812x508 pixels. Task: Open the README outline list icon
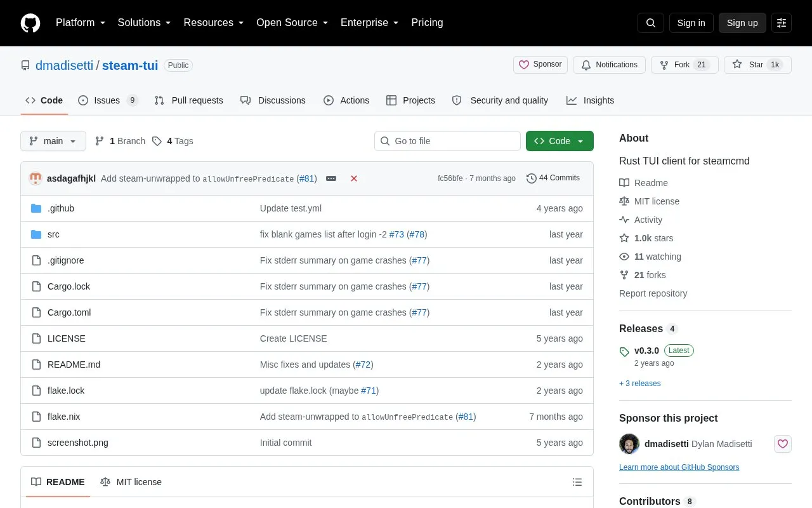[x=577, y=482]
